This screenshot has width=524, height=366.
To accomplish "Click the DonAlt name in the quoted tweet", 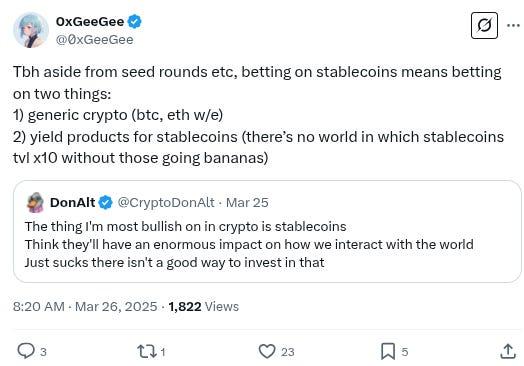I will coord(73,203).
